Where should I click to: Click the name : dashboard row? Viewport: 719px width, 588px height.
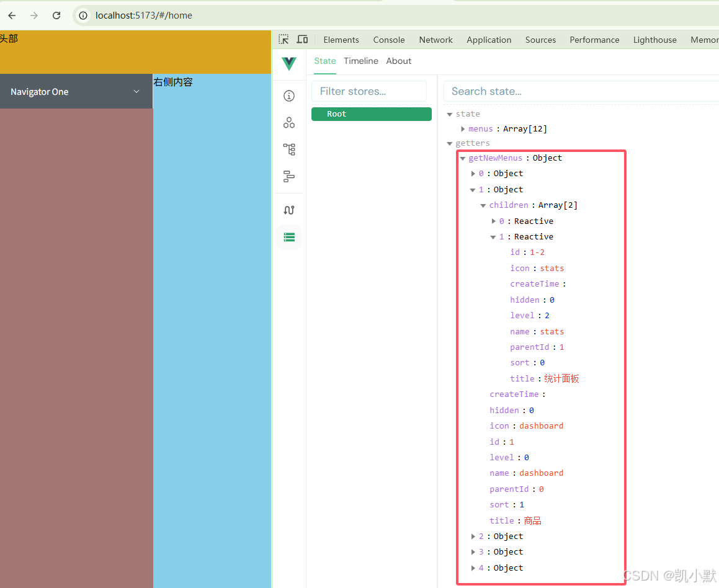[x=527, y=473]
